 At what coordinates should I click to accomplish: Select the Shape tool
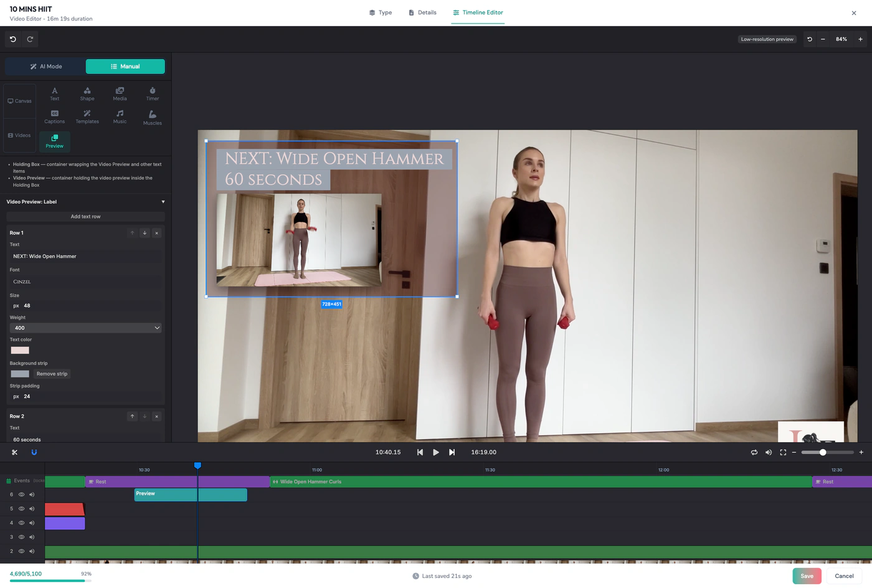point(87,94)
